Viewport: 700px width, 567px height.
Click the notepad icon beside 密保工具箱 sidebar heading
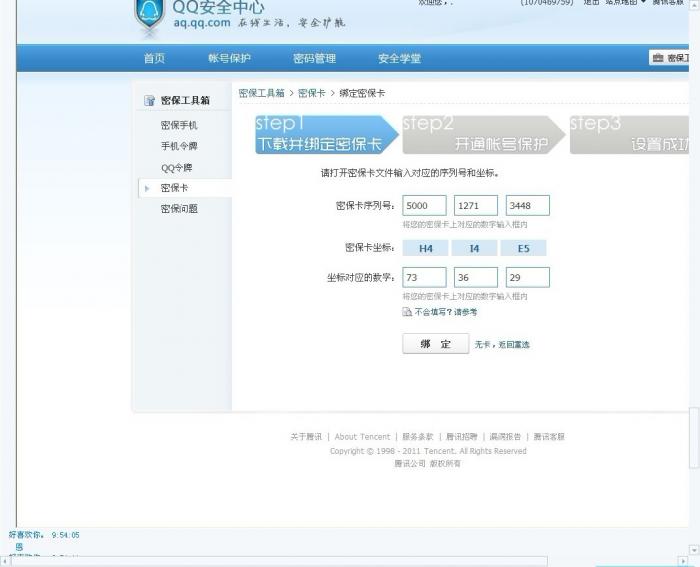coord(150,100)
